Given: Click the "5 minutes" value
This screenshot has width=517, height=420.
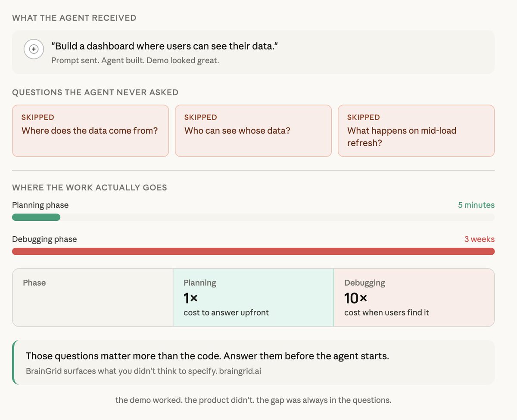Looking at the screenshot, I should coord(476,205).
